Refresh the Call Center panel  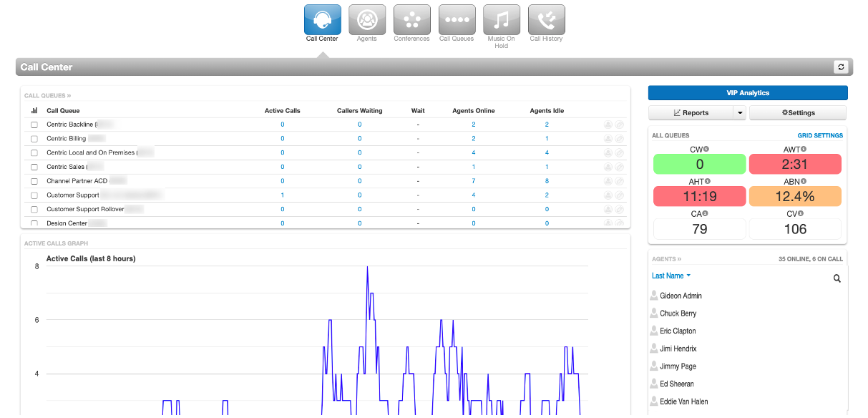point(841,67)
